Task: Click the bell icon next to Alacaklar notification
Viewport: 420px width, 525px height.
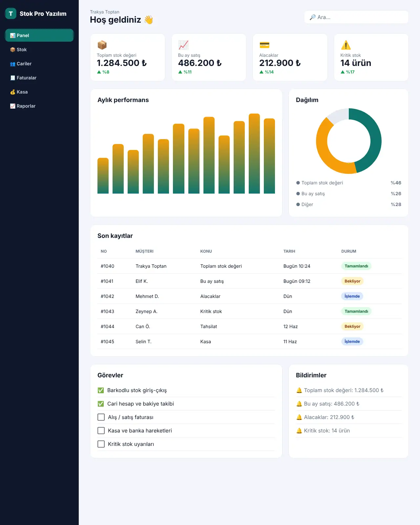Action: coord(299,417)
